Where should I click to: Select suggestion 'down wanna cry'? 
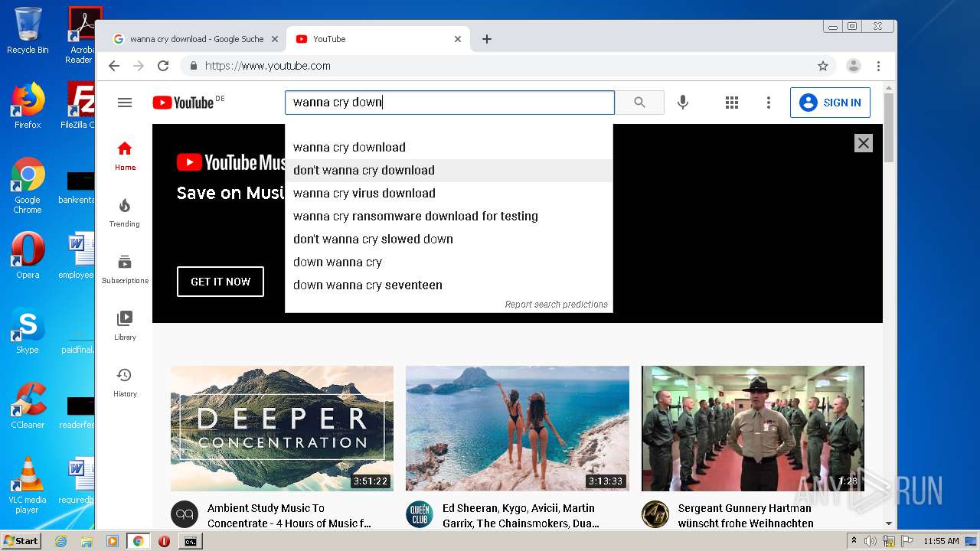pyautogui.click(x=449, y=262)
